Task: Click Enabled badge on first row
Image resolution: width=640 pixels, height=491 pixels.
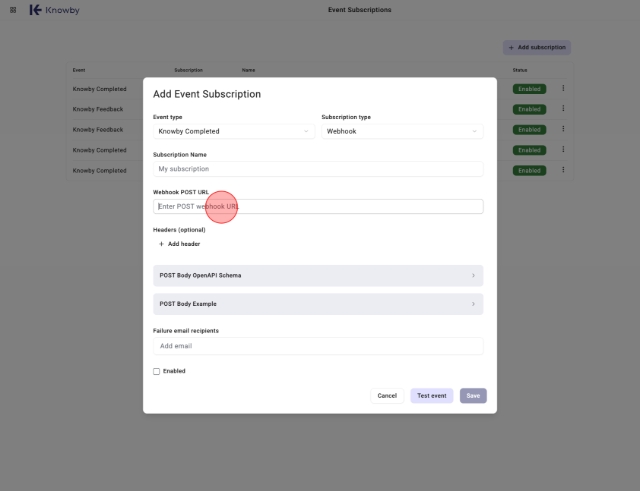Action: tap(529, 89)
